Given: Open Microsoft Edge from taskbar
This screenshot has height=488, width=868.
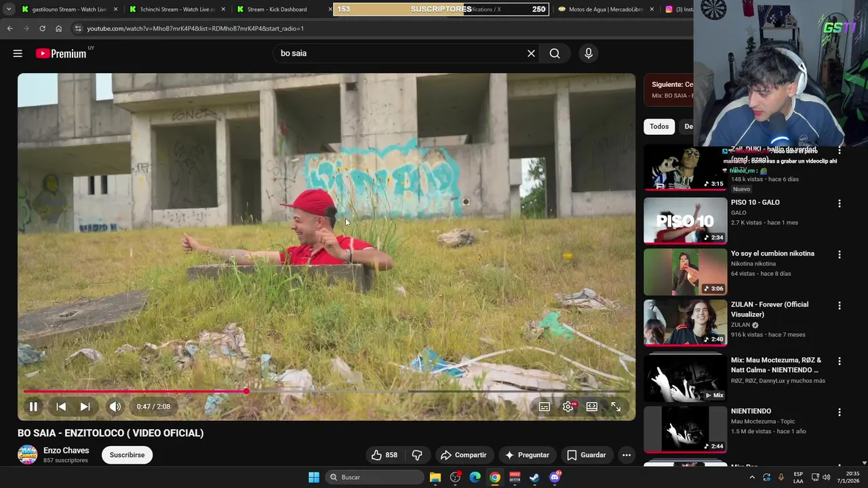Looking at the screenshot, I should [x=475, y=477].
